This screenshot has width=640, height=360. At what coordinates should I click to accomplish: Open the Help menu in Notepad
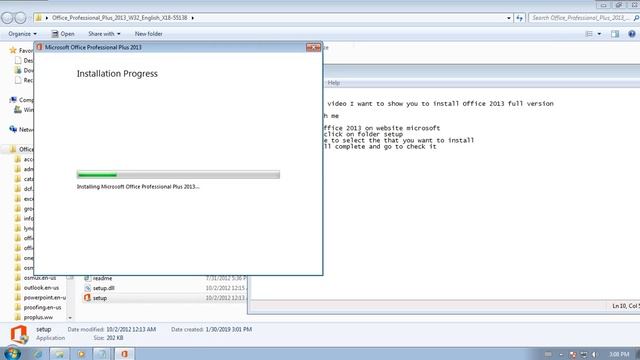click(333, 83)
